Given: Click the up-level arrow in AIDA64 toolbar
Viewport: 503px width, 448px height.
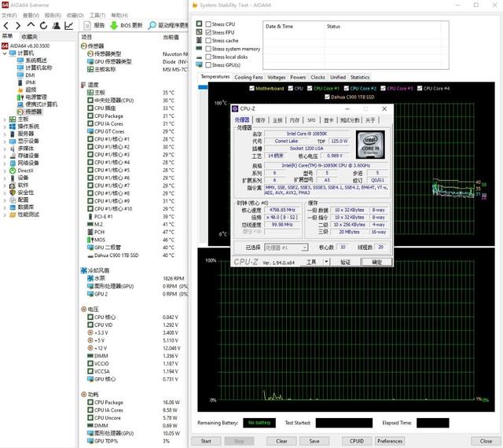Looking at the screenshot, I should coord(31,25).
